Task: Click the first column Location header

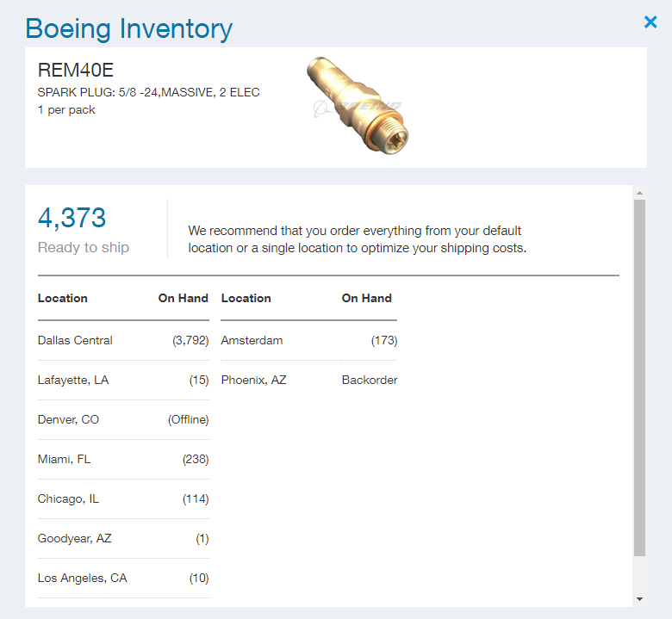Action: coord(62,298)
